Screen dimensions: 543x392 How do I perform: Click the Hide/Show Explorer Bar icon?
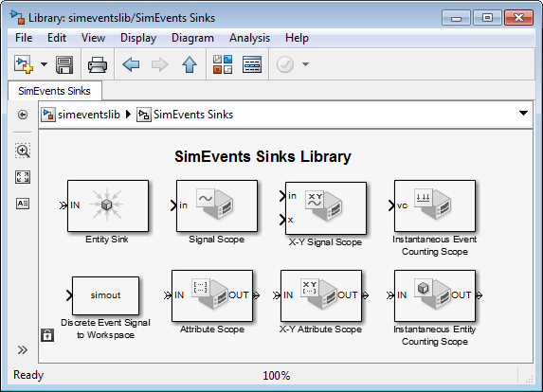23,115
